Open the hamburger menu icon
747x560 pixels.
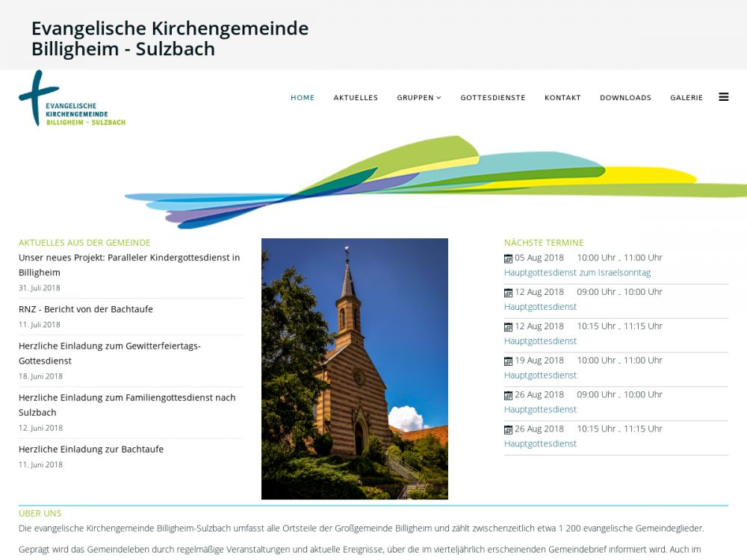[723, 97]
